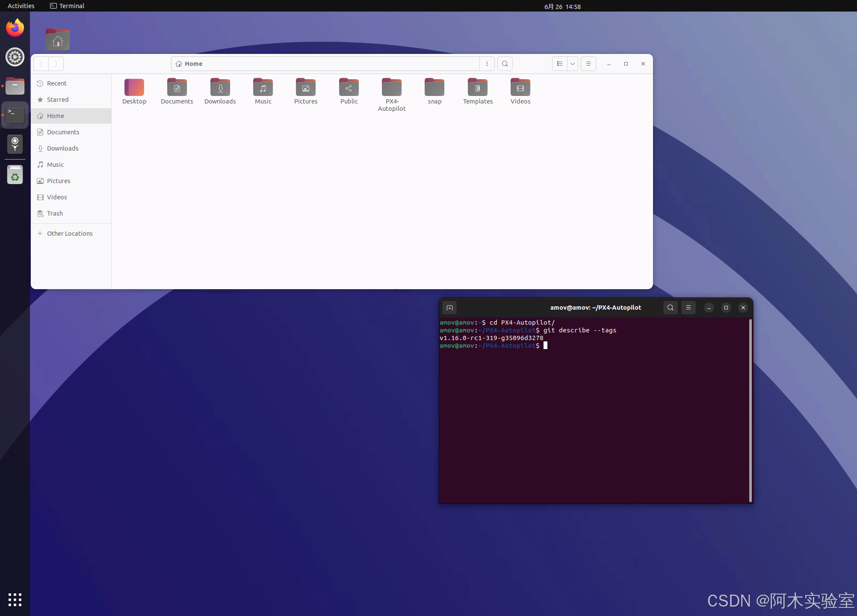Go back in Files window
857x616 pixels.
(x=41, y=64)
